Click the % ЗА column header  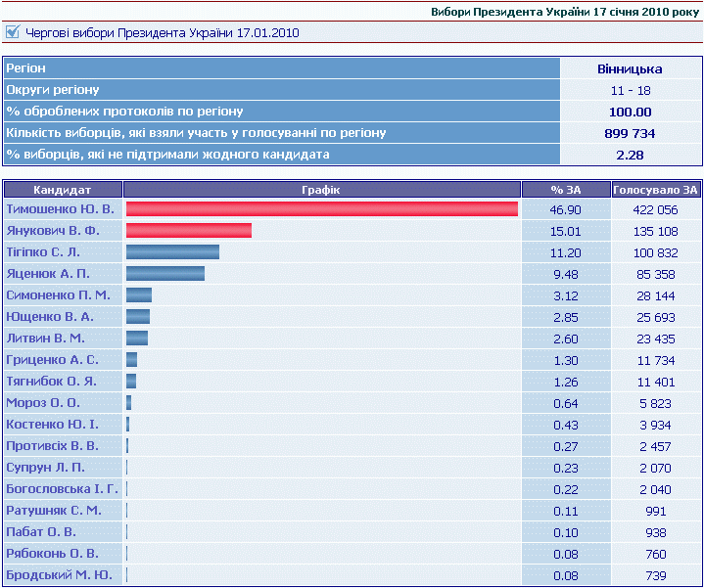tap(566, 189)
